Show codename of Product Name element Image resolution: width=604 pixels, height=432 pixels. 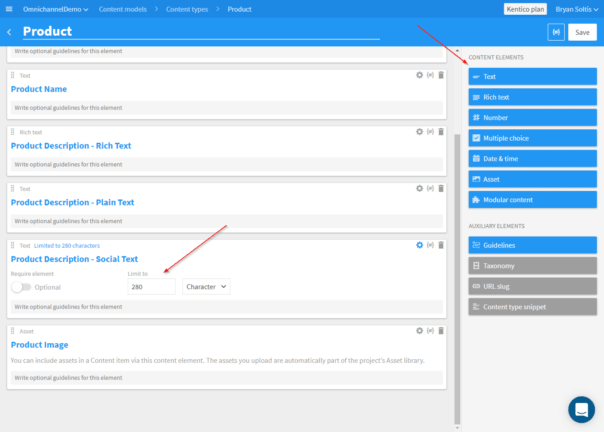[430, 75]
